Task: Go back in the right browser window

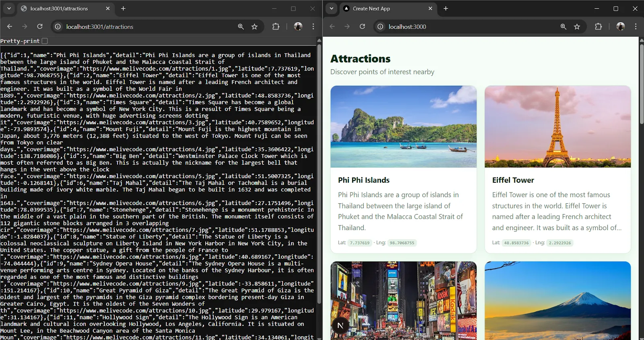Action: coord(332,27)
